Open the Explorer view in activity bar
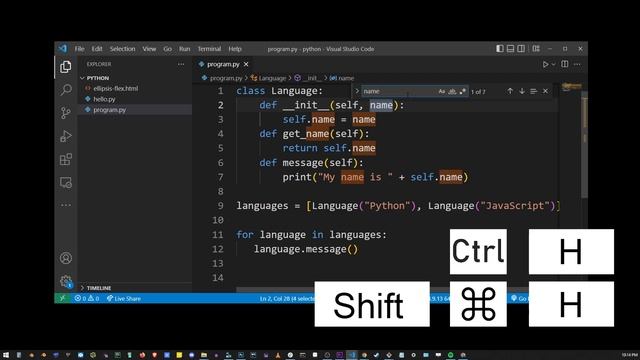Screen dimensions: 640x360 coord(66,67)
